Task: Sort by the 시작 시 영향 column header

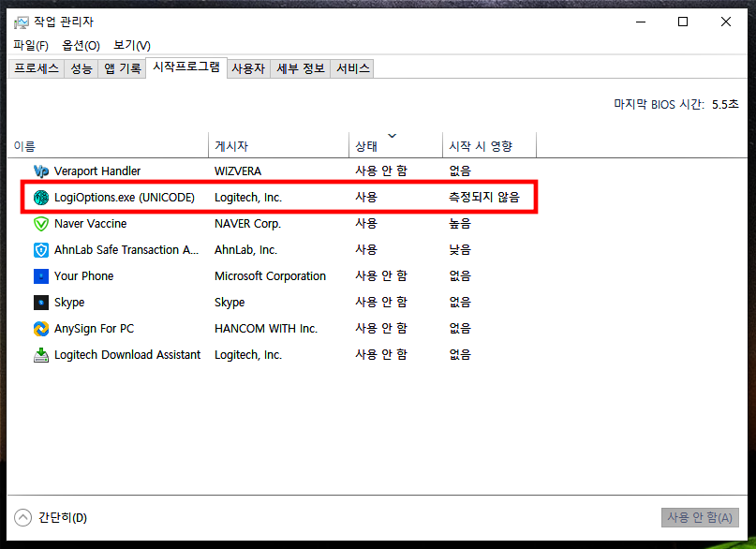Action: pos(489,146)
